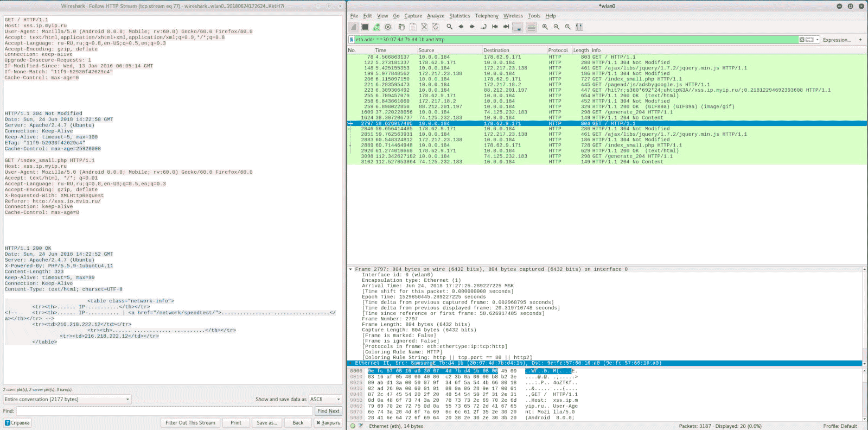
Task: Start a new packet capture
Action: pyautogui.click(x=354, y=27)
